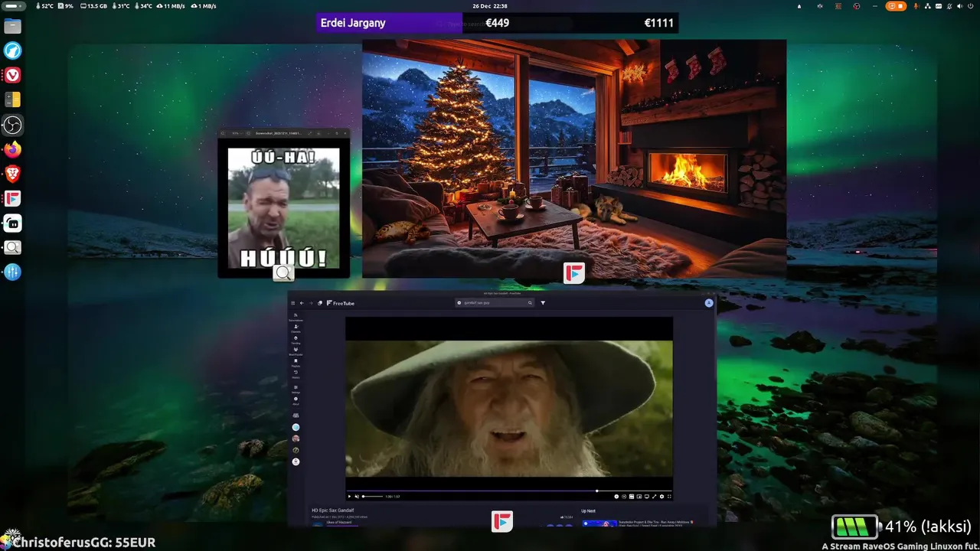Open the FreeTube search filters funnel
This screenshot has height=551, width=980.
click(x=543, y=303)
